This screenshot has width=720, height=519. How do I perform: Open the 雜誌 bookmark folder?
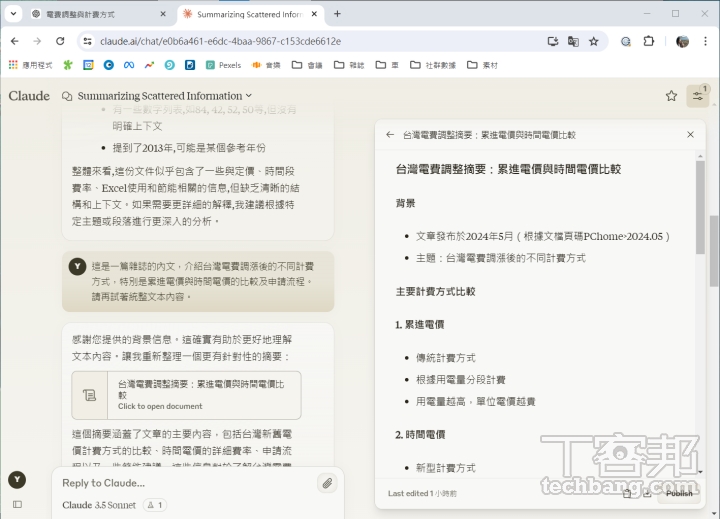(x=349, y=65)
